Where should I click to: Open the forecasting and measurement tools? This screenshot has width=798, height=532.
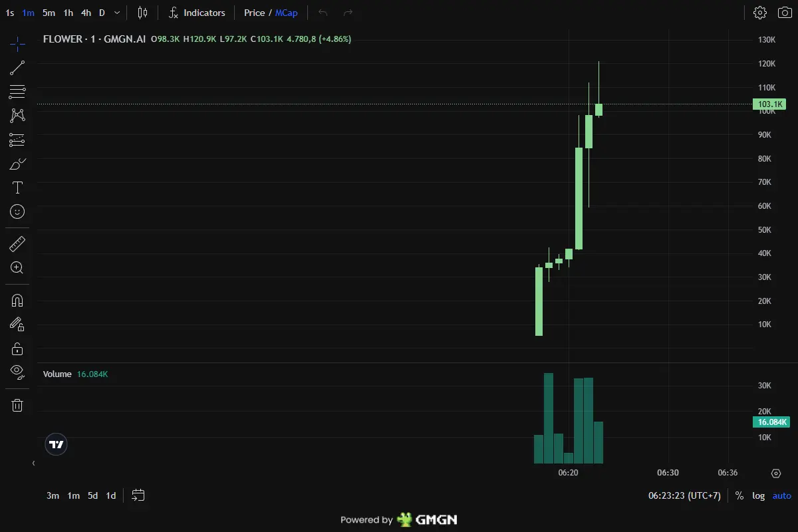[17, 140]
